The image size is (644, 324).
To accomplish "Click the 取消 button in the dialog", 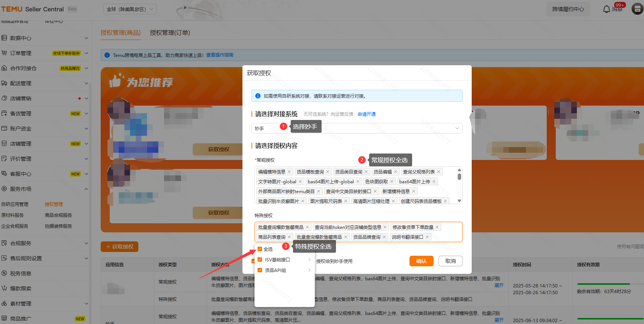I will (x=451, y=261).
